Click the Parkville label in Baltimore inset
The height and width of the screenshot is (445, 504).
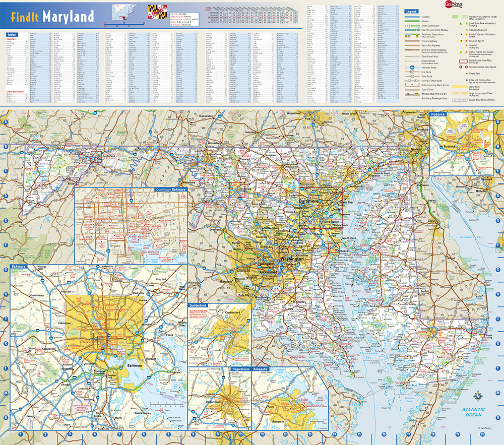[x=138, y=293]
